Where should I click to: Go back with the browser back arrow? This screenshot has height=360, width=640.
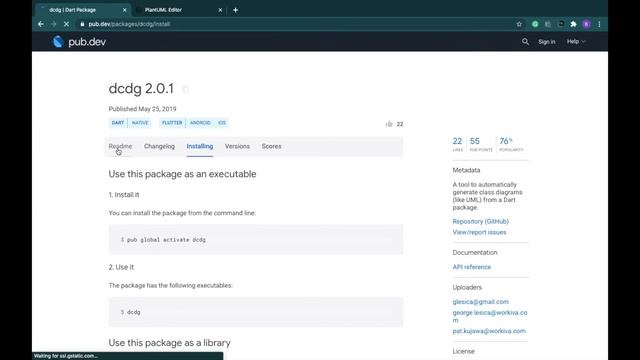41,24
